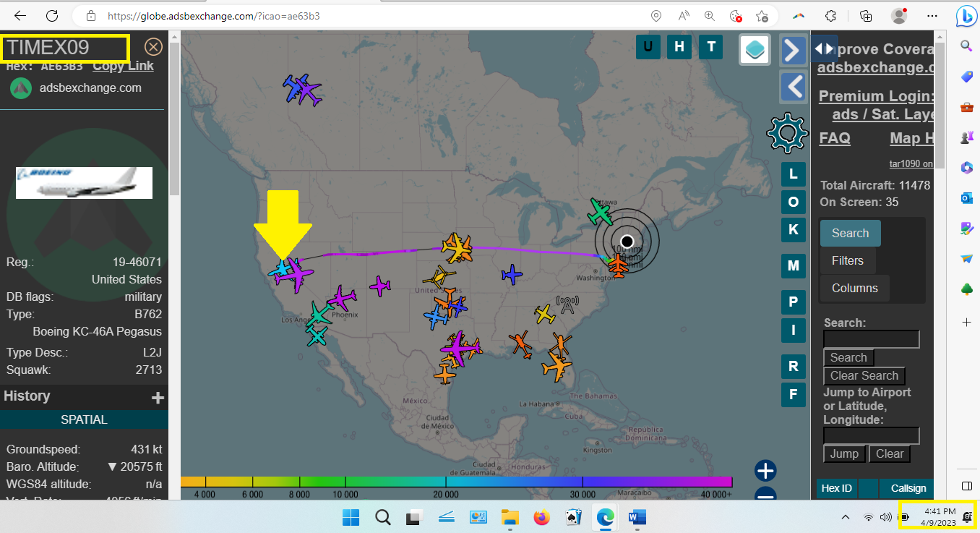980x533 pixels.
Task: Click the Clear Search button
Action: [864, 375]
